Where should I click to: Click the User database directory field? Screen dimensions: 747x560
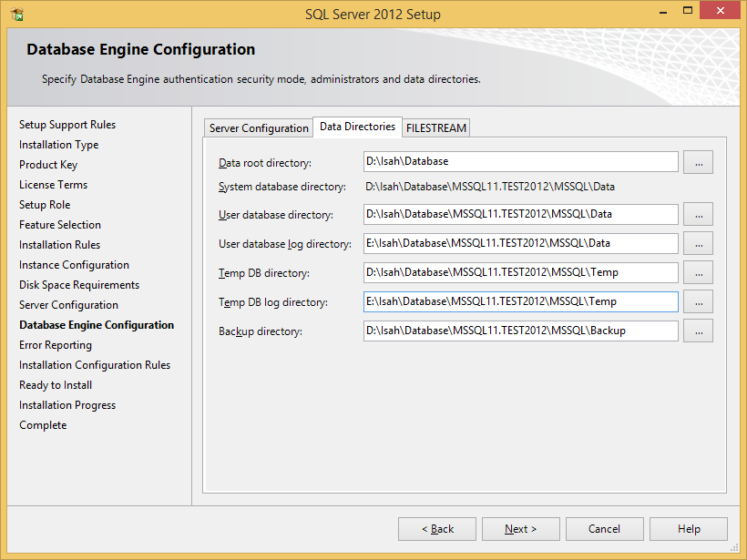521,214
